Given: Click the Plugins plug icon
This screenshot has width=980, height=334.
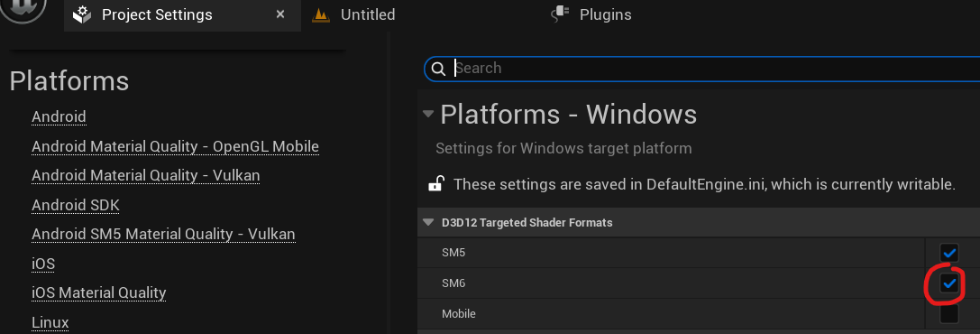Looking at the screenshot, I should [561, 14].
